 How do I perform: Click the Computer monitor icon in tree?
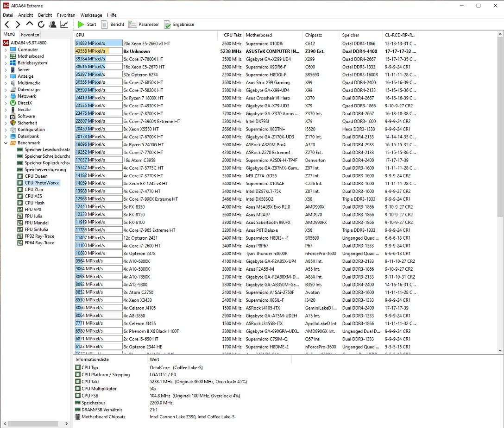(13, 50)
